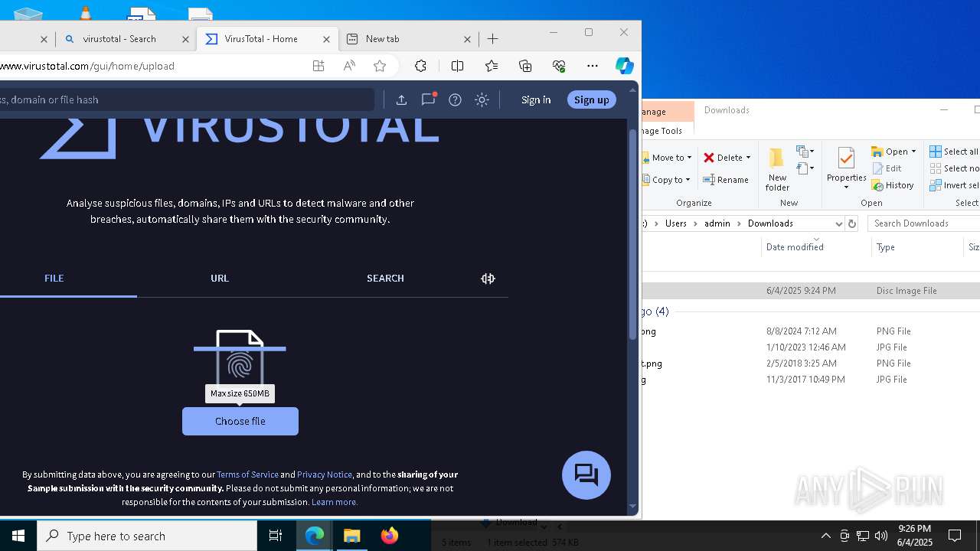The height and width of the screenshot is (551, 980).
Task: Click History in Explorer ribbon
Action: 893,185
